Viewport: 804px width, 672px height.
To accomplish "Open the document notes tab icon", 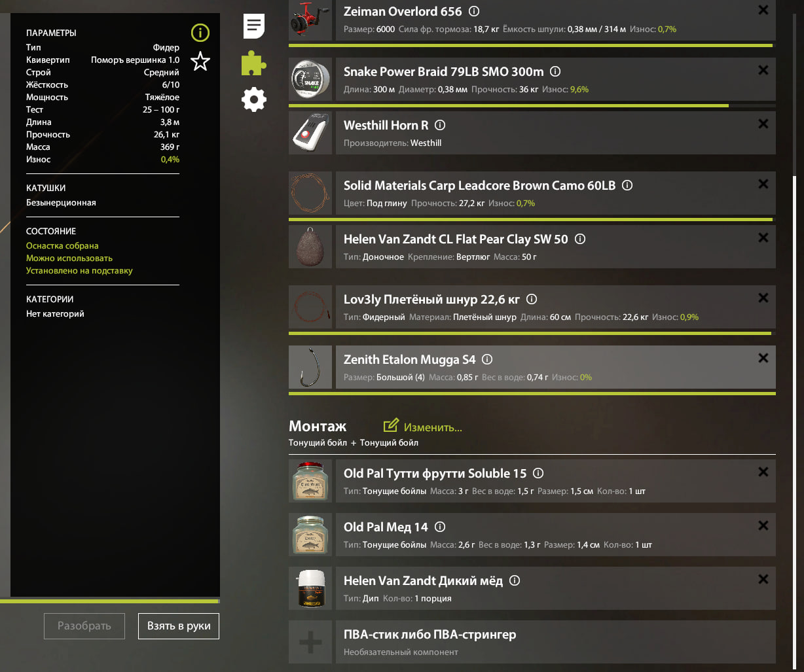I will pos(254,27).
